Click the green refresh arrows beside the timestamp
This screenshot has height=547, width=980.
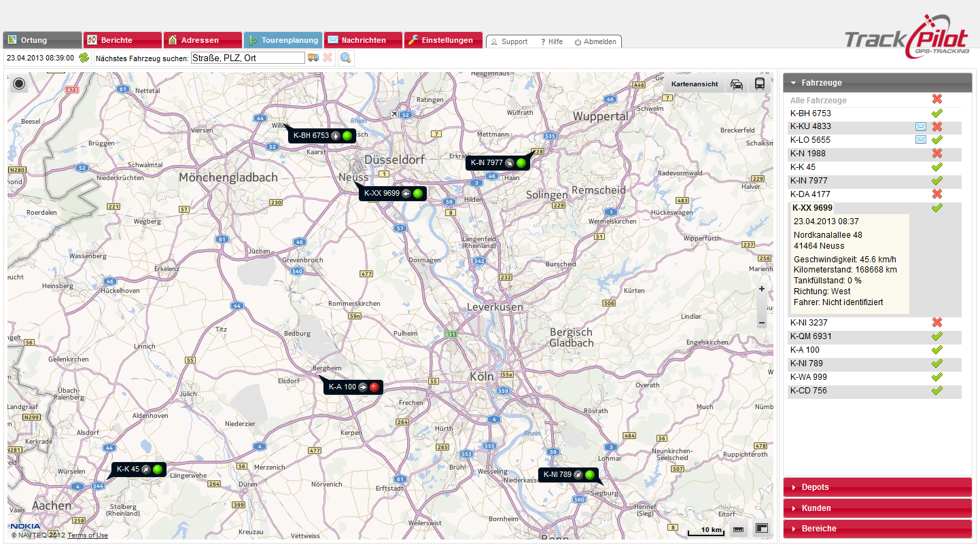(84, 58)
